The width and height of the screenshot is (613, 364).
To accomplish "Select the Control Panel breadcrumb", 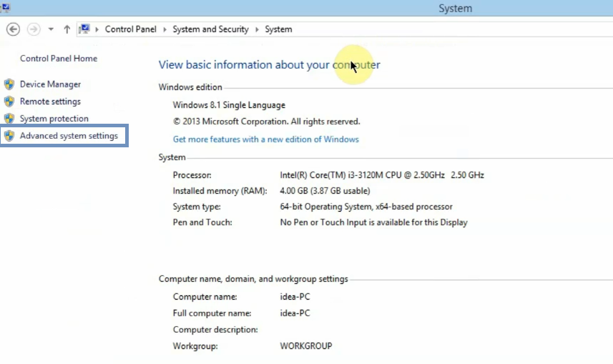I will (131, 29).
